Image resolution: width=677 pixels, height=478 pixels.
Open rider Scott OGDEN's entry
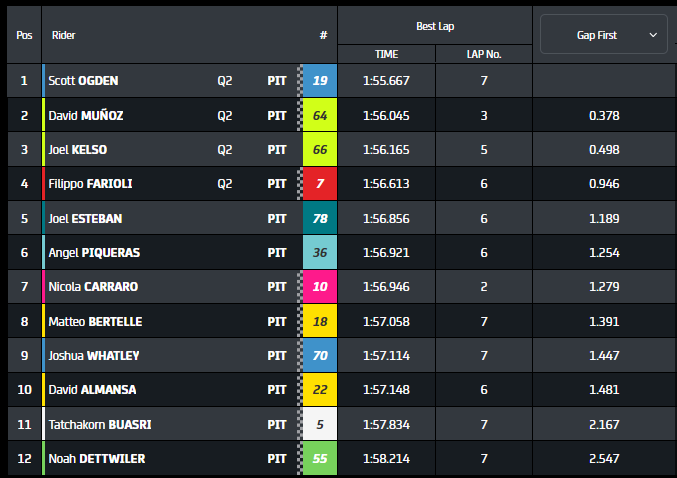click(84, 81)
